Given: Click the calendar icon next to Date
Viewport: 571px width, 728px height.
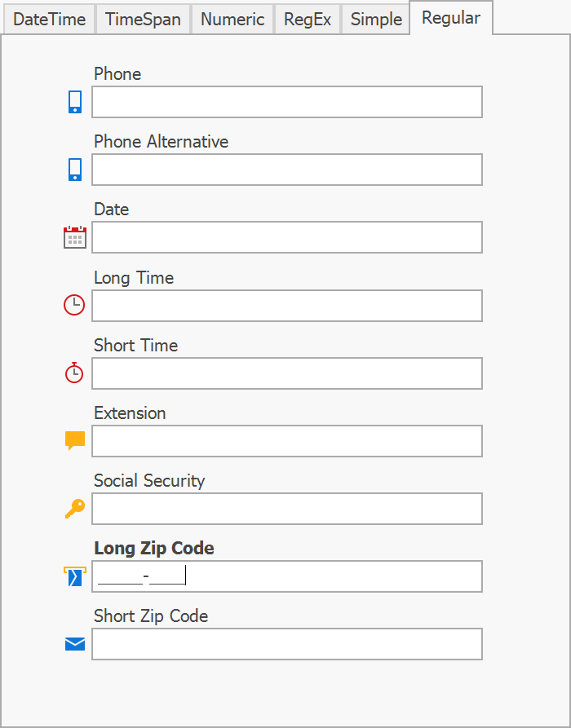Looking at the screenshot, I should coord(75,237).
